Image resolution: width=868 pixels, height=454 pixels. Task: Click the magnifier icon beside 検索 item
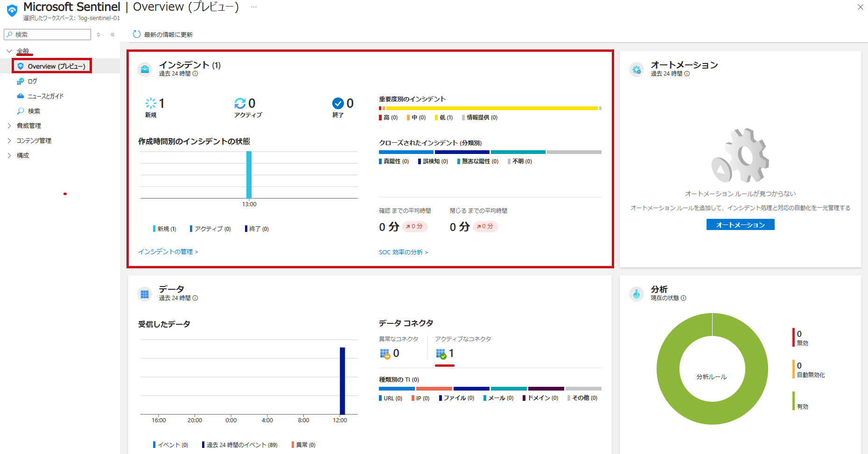pyautogui.click(x=20, y=111)
